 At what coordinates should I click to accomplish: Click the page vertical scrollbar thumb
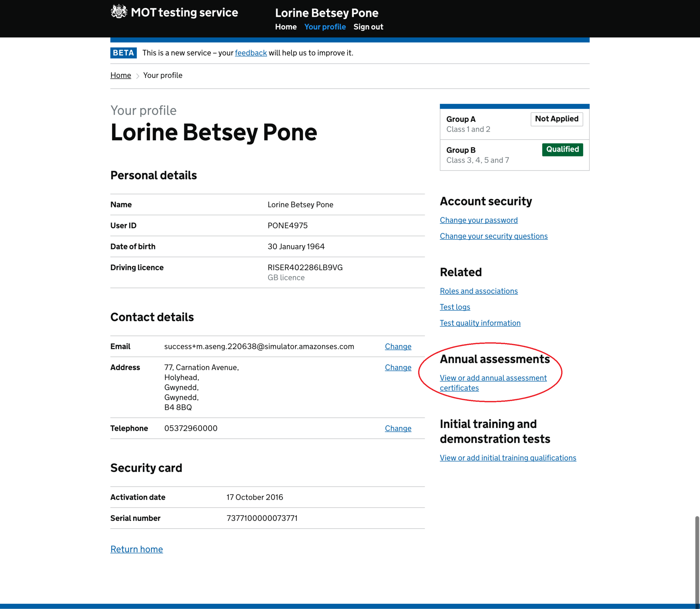click(697, 560)
